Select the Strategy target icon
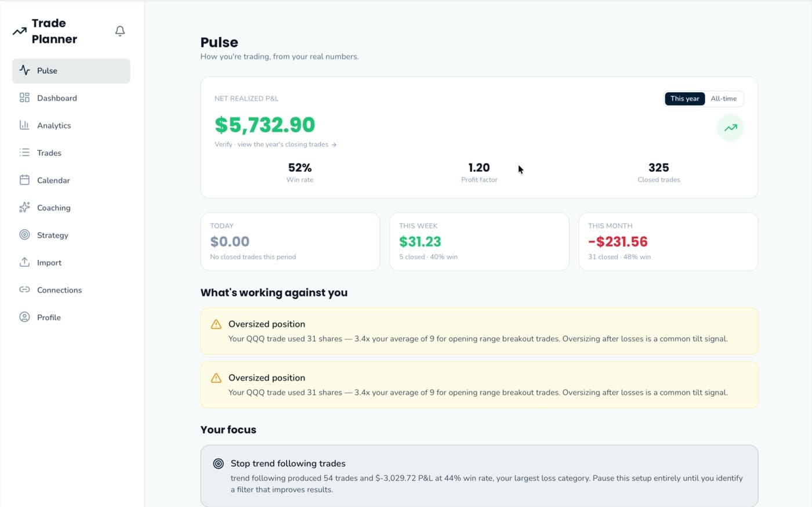This screenshot has width=812, height=507. click(24, 234)
